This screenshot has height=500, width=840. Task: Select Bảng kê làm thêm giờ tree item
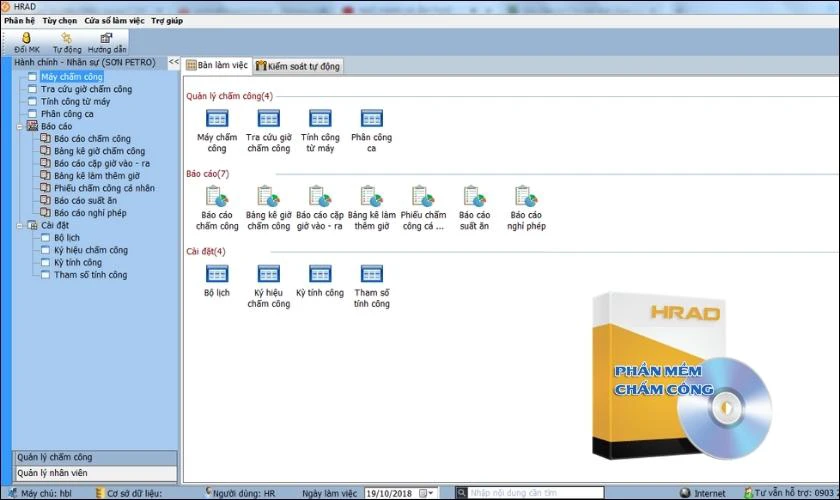coord(97,176)
